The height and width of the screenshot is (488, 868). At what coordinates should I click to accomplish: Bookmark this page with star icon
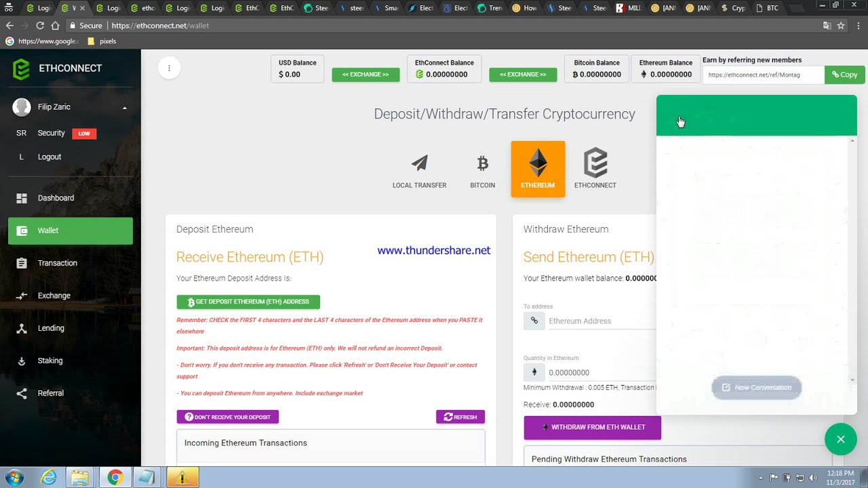pyautogui.click(x=841, y=25)
